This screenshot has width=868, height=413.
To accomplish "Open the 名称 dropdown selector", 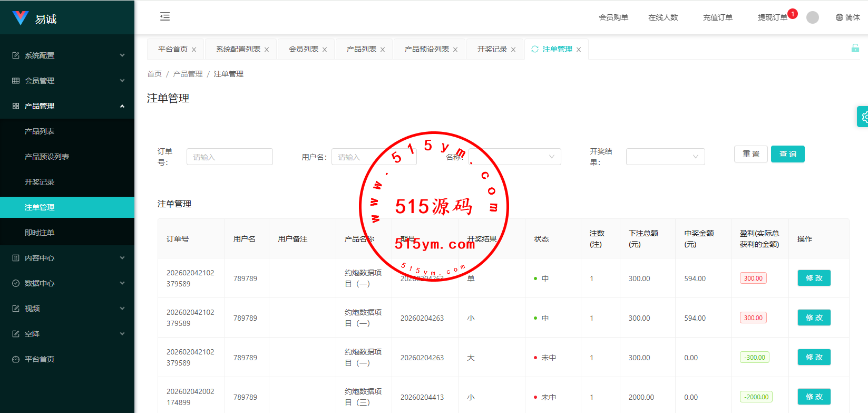I will point(515,157).
